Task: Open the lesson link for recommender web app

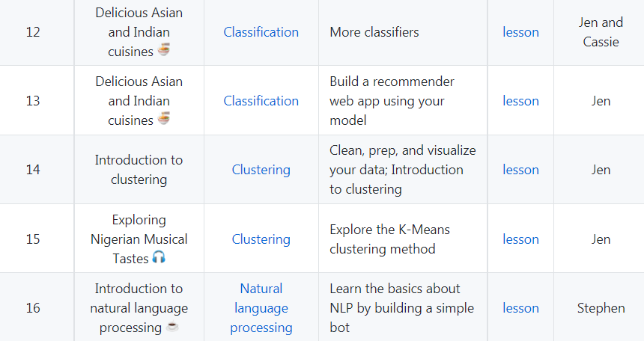Action: [x=520, y=101]
